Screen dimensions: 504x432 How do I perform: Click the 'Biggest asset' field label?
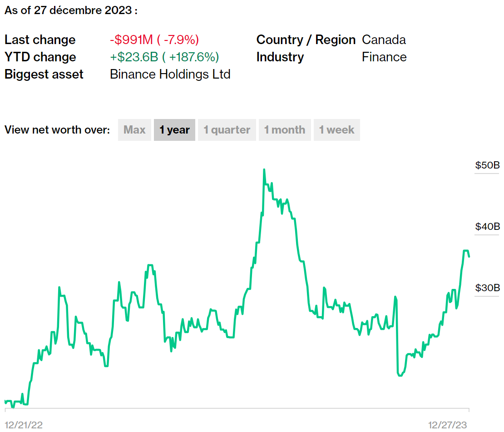(44, 74)
